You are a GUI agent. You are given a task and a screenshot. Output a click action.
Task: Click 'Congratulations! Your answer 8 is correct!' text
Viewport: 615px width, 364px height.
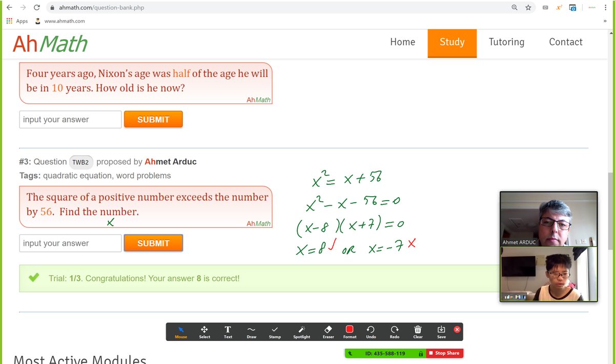pyautogui.click(x=162, y=279)
